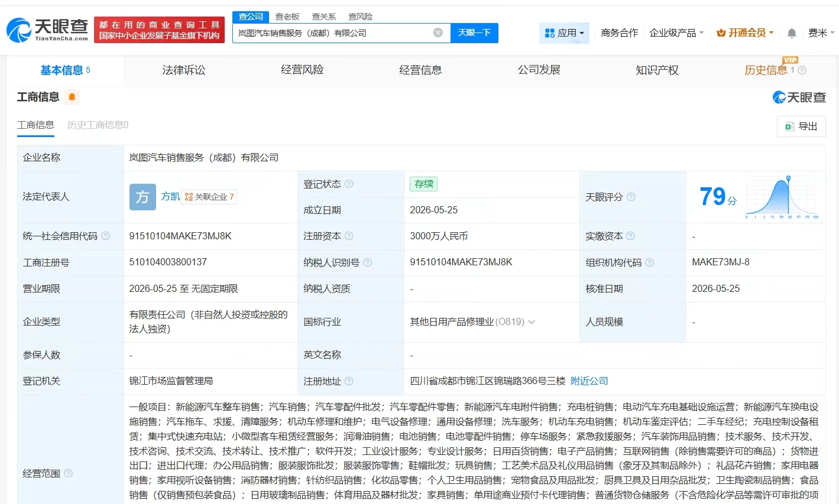The image size is (839, 504).
Task: Click the 关联企业 7 badge
Action: coord(209,197)
